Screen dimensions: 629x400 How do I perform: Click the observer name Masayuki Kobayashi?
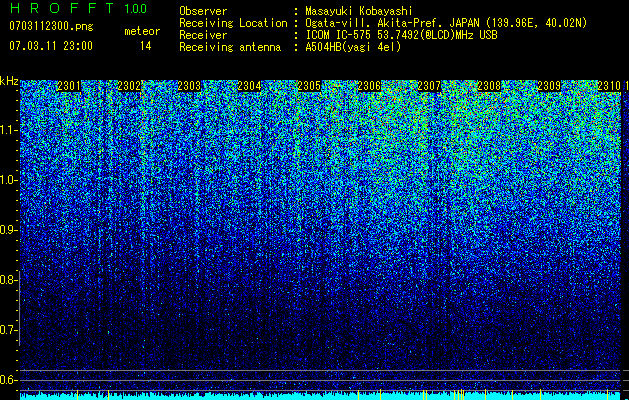359,11
